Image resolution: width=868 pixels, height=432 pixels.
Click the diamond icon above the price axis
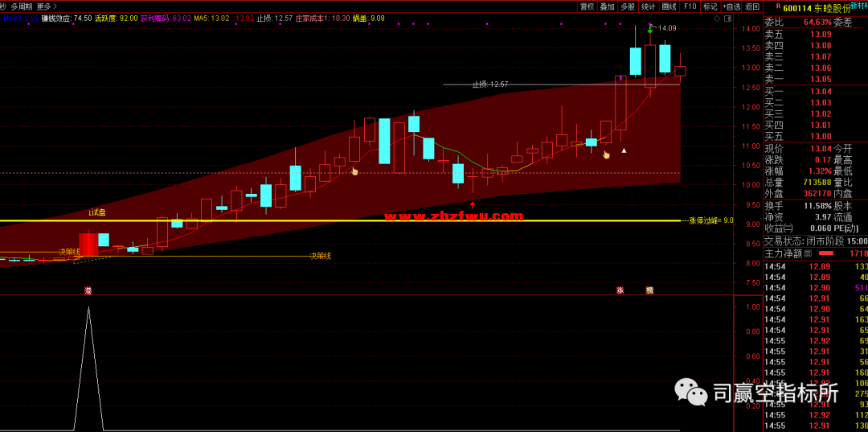pyautogui.click(x=717, y=19)
